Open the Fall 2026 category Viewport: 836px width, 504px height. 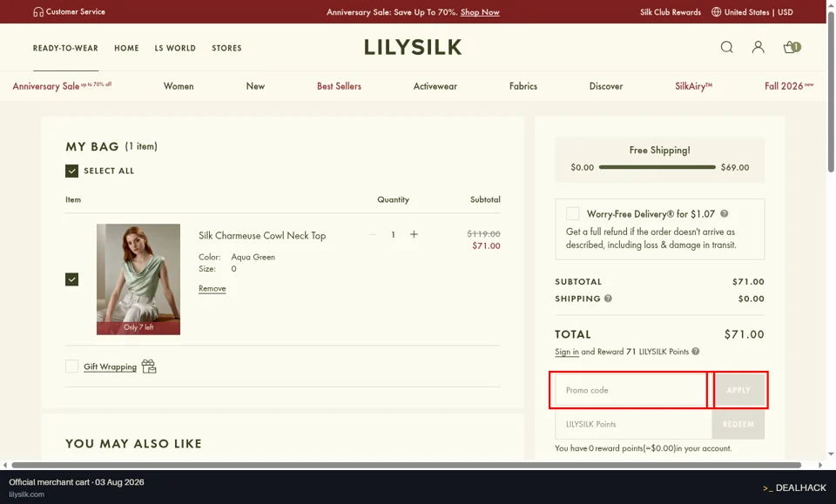[789, 86]
